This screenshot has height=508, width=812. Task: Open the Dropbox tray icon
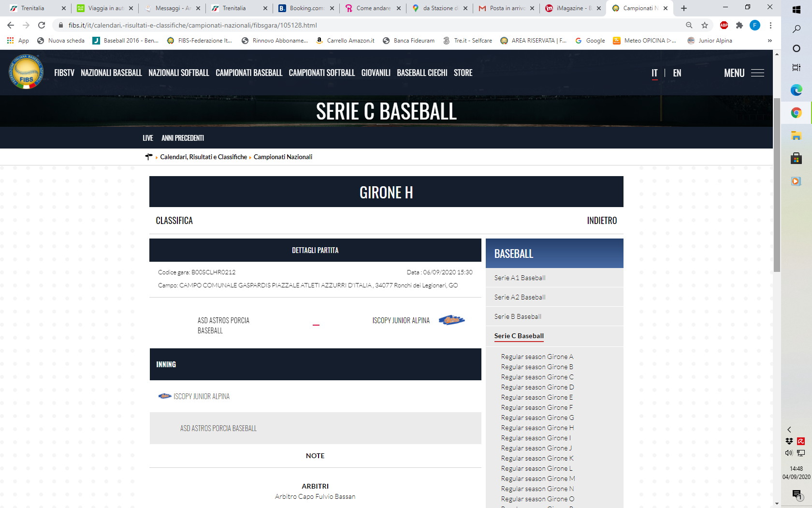coord(789,441)
